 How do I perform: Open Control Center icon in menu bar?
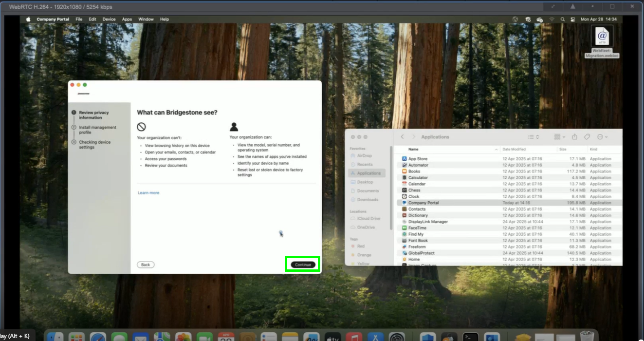573,19
